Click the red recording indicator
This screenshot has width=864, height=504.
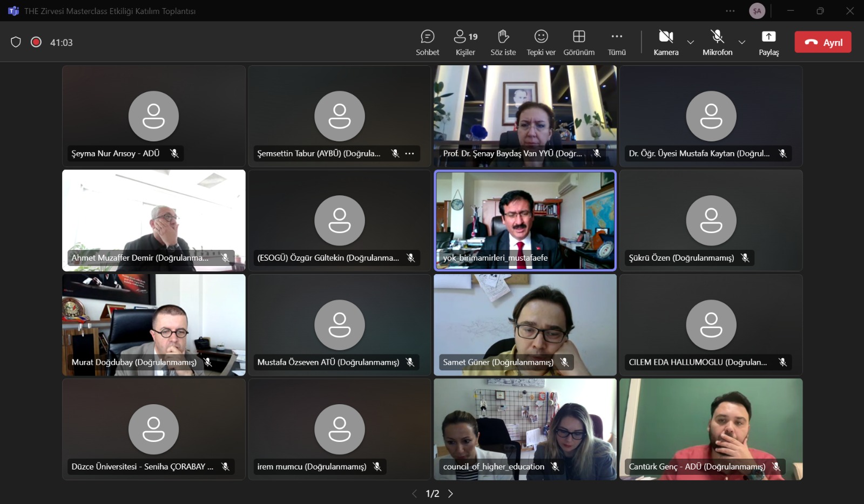36,42
